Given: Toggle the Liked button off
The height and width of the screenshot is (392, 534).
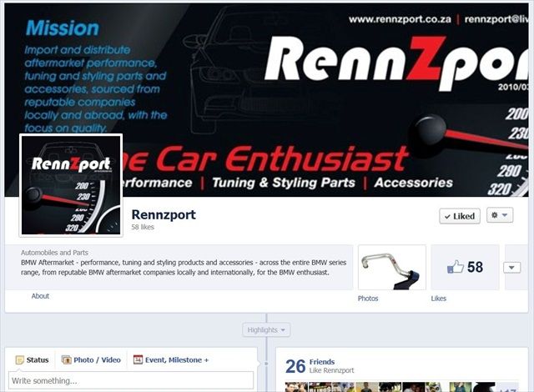Looking at the screenshot, I should click(x=460, y=216).
